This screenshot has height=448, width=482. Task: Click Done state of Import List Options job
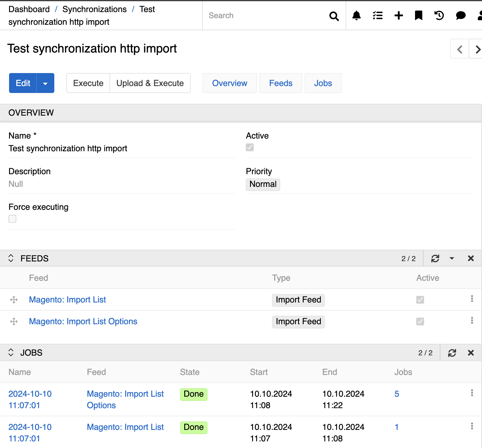click(194, 394)
